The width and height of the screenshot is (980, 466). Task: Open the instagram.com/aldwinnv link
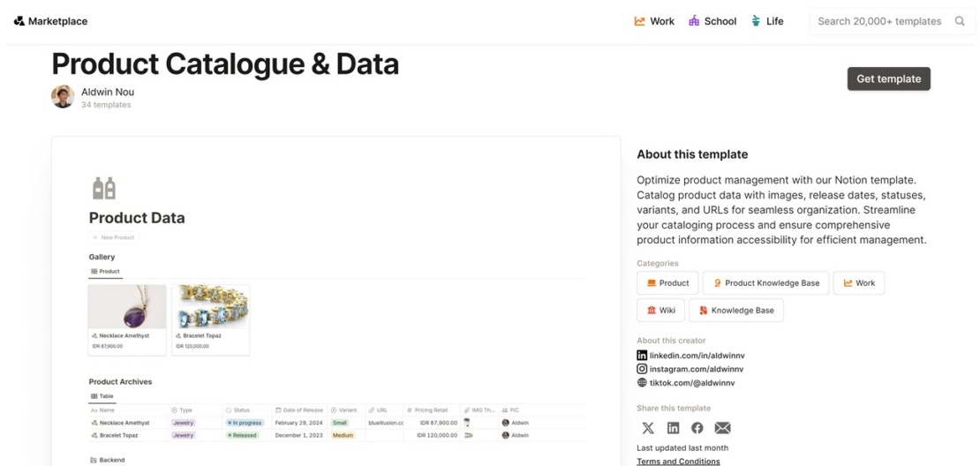tap(696, 369)
